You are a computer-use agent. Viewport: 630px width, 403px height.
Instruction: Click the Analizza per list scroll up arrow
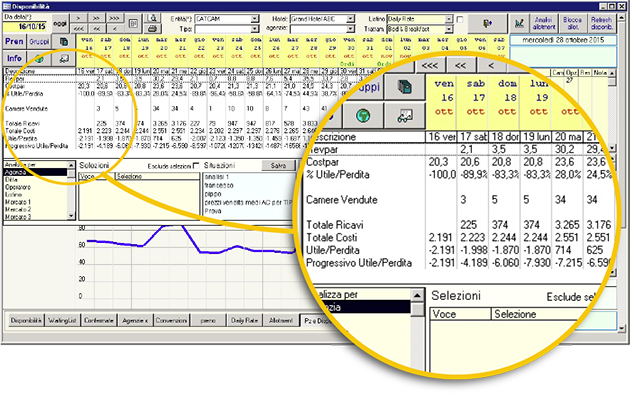point(71,165)
